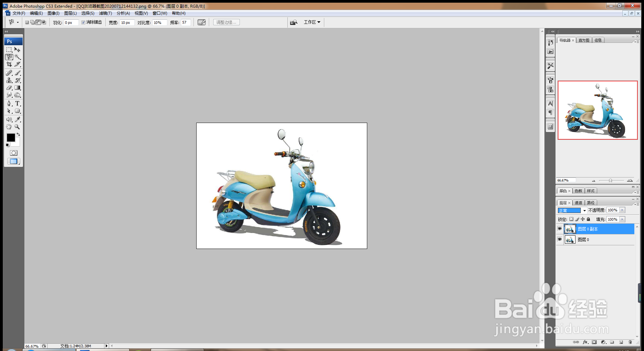The height and width of the screenshot is (351, 644).
Task: Add a layer mask
Action: tap(594, 342)
